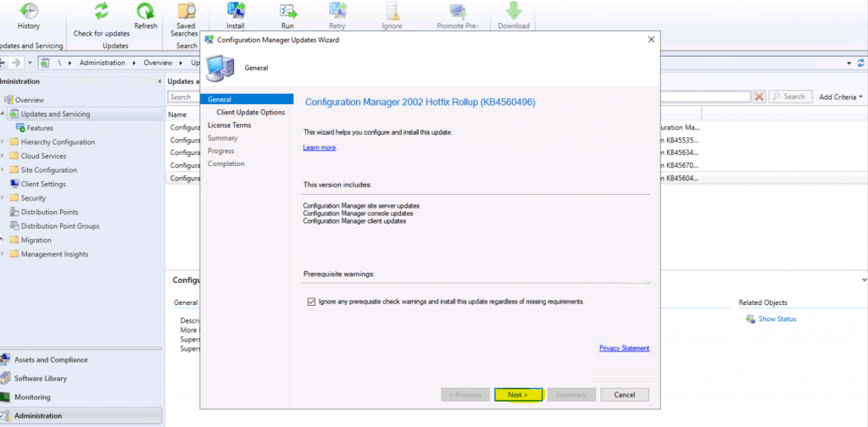Image resolution: width=868 pixels, height=427 pixels.
Task: Collapse the Administration navigation pane
Action: coord(159,81)
